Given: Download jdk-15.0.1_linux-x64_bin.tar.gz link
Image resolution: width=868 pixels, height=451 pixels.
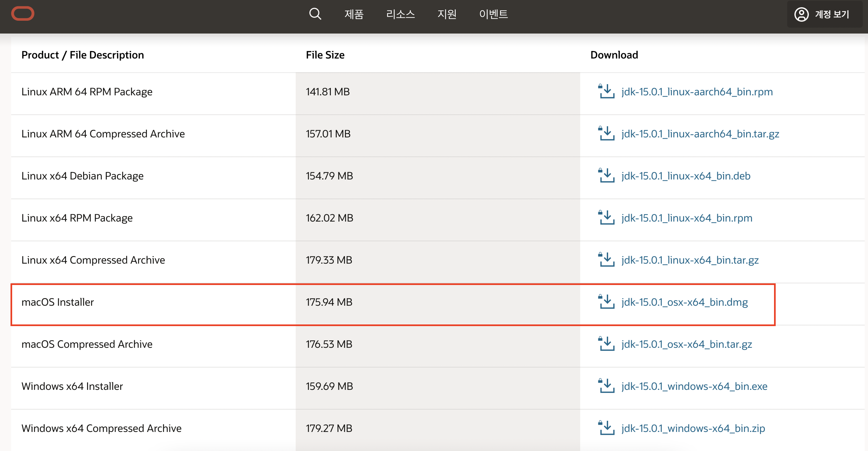Looking at the screenshot, I should pyautogui.click(x=690, y=260).
